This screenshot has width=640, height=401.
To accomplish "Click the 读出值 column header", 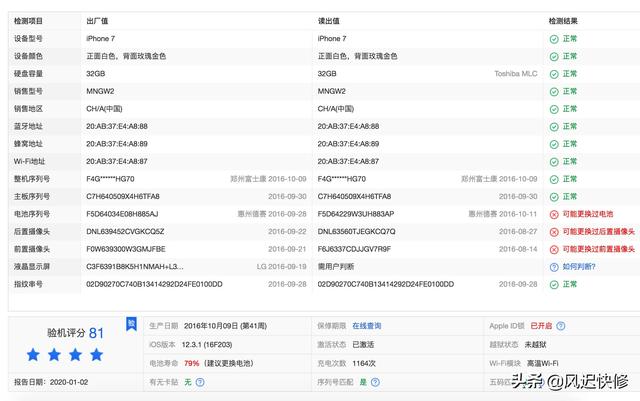I will [329, 21].
